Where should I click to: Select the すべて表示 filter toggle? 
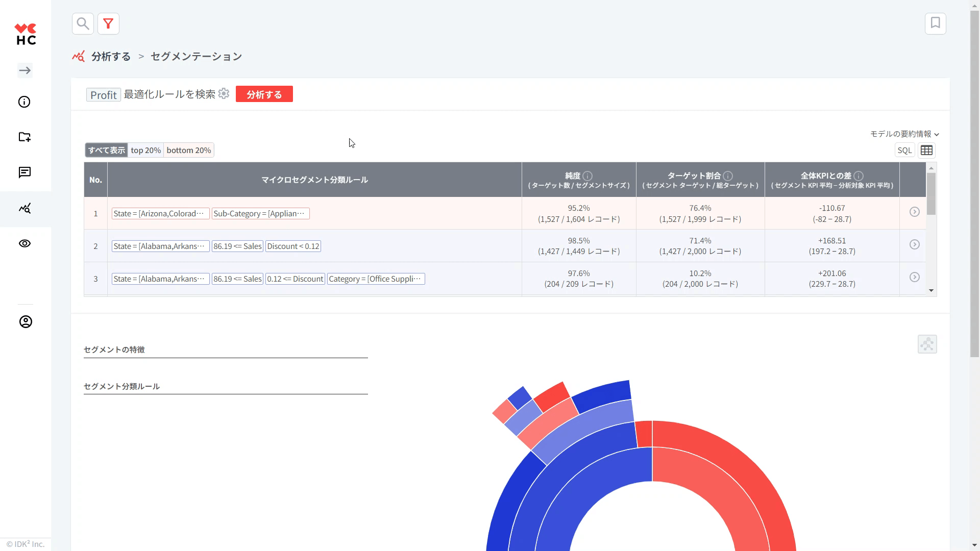[x=106, y=150]
